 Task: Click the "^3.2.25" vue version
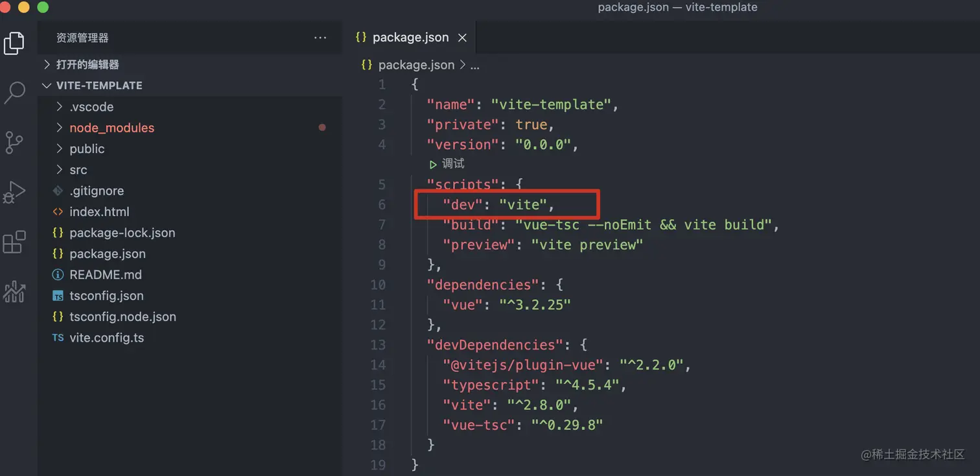click(x=535, y=305)
